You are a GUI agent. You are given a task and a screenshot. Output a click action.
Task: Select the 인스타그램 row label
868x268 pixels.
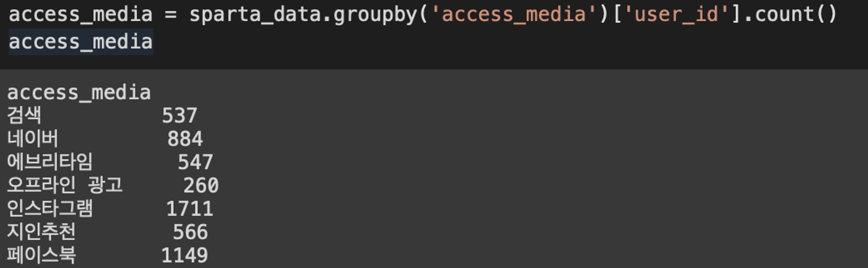50,208
